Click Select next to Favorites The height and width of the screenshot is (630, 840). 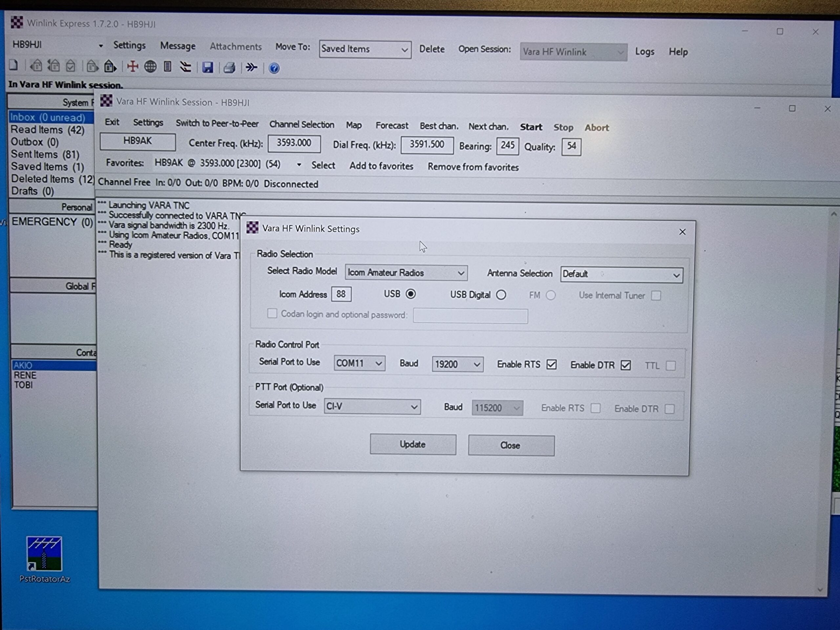pyautogui.click(x=323, y=166)
